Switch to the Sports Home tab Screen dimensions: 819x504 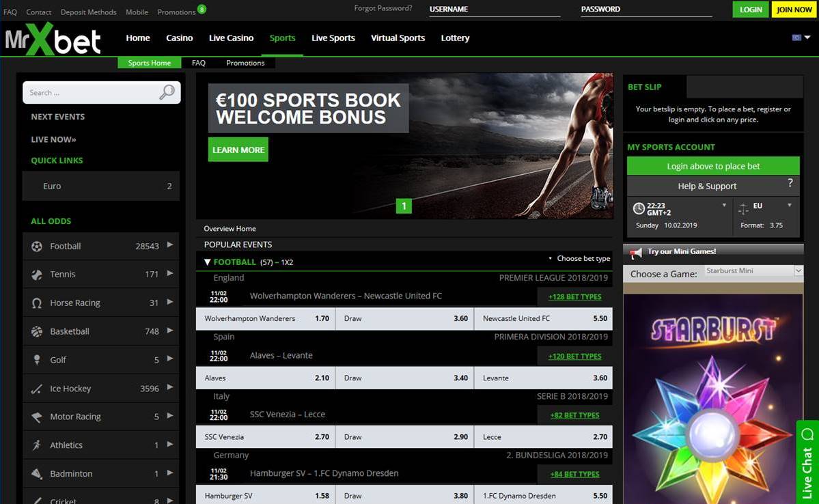tap(150, 63)
